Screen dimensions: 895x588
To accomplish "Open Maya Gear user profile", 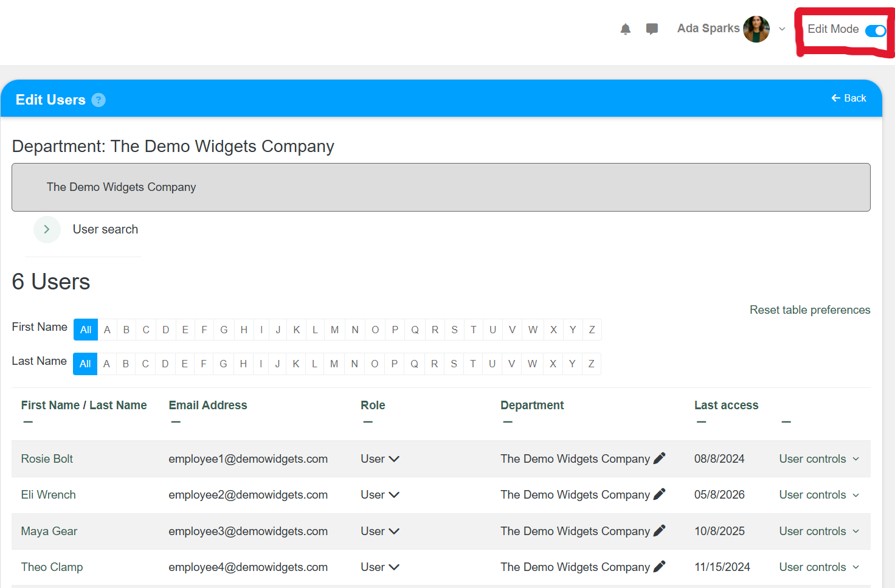I will (x=49, y=531).
